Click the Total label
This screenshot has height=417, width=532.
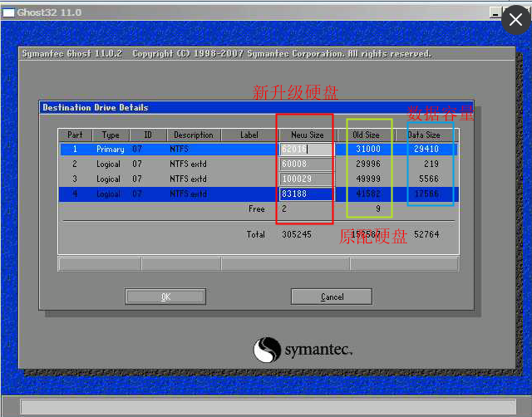pyautogui.click(x=255, y=234)
